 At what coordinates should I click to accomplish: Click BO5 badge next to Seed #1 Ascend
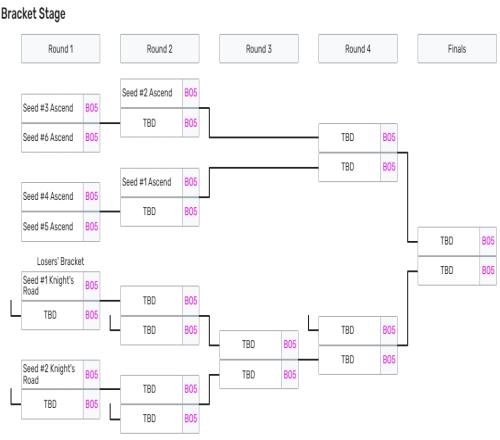(191, 182)
